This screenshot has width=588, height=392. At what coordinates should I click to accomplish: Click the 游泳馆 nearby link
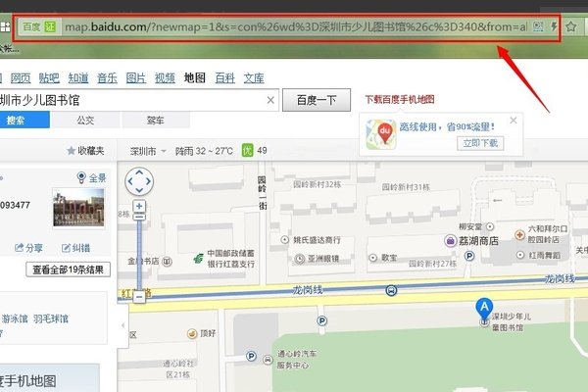pos(15,318)
